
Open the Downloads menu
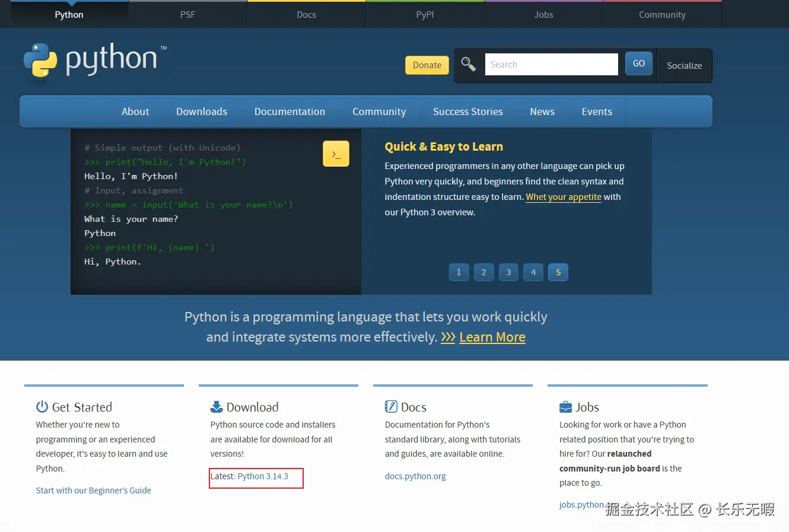click(x=202, y=112)
